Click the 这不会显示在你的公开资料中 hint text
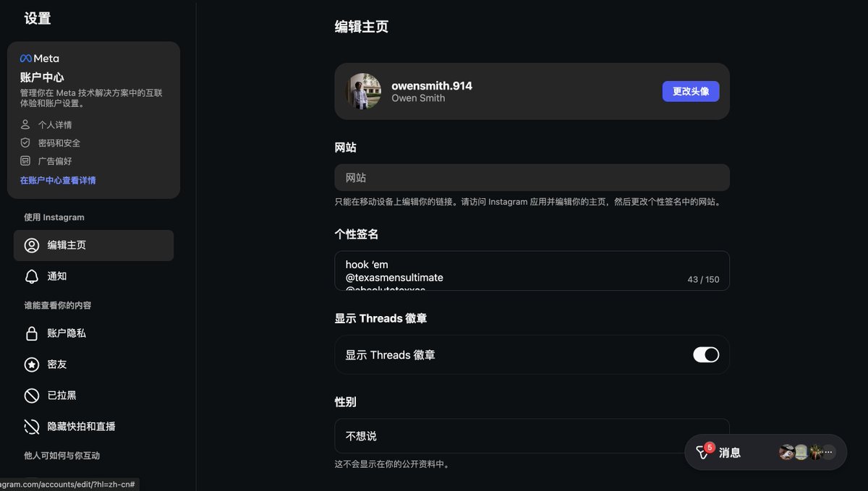The image size is (868, 491). pyautogui.click(x=392, y=464)
